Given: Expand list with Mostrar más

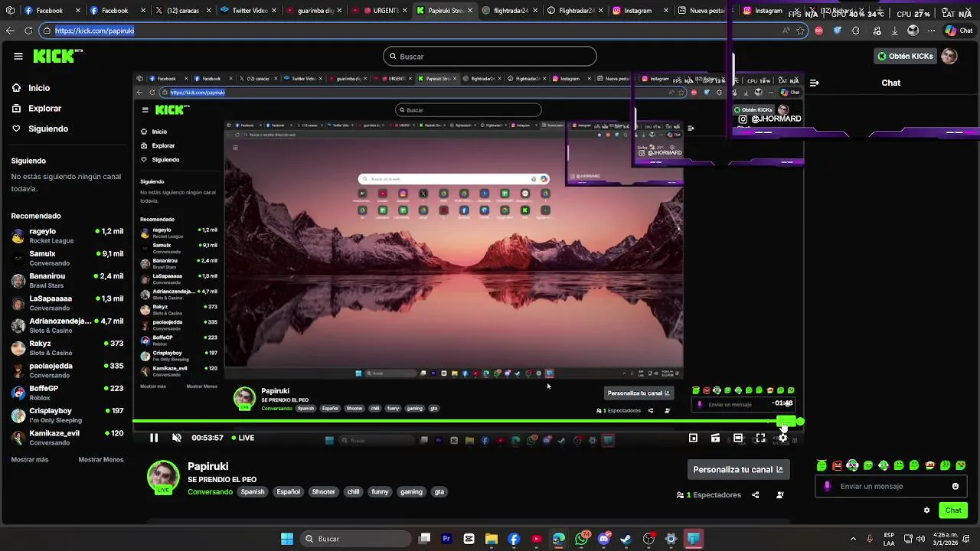Looking at the screenshot, I should click(x=29, y=460).
